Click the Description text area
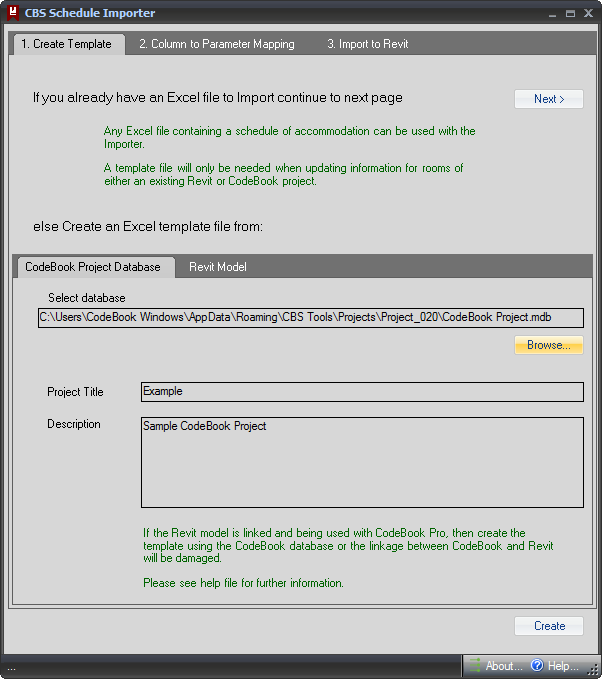Screen dimensions: 602x679 tap(362, 462)
